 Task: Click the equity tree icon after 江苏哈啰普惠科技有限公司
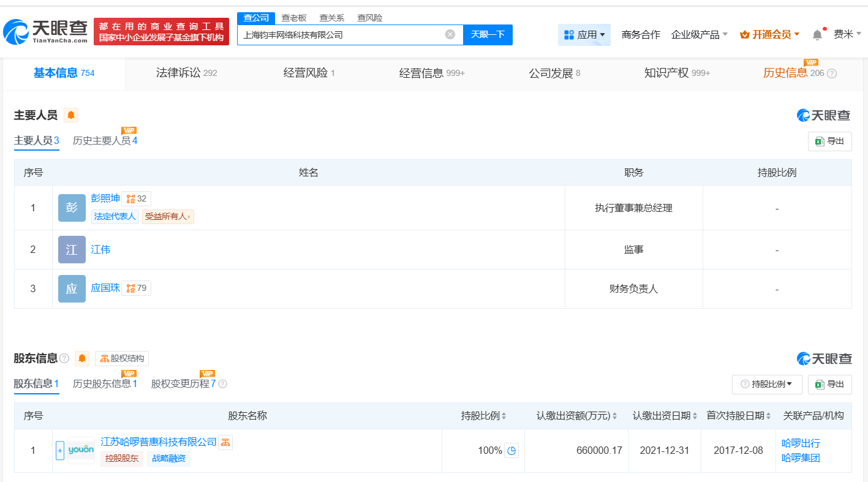pos(225,442)
